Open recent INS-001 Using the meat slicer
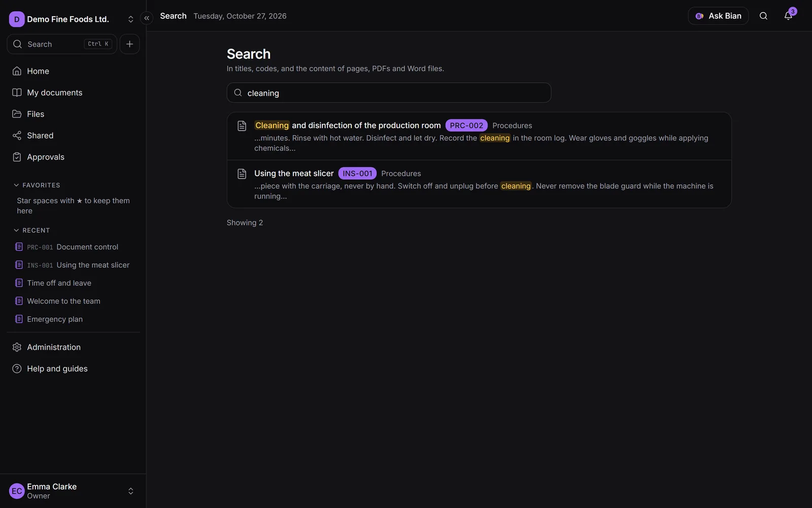The height and width of the screenshot is (508, 812). click(x=73, y=265)
